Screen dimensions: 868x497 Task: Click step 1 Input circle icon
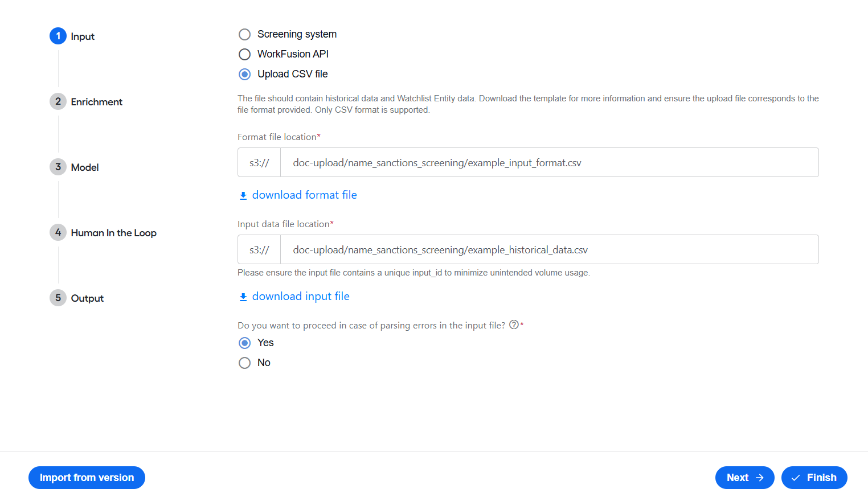[x=58, y=36]
